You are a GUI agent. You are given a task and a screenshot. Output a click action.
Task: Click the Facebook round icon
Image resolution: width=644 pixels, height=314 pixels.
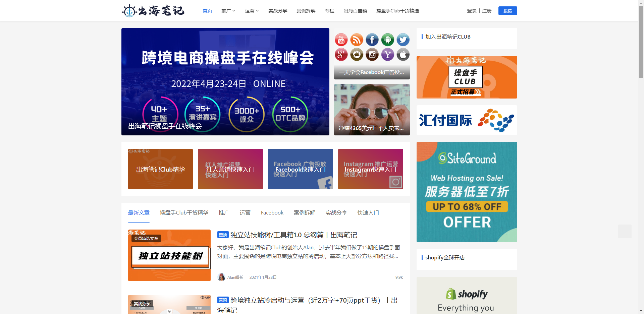(372, 40)
